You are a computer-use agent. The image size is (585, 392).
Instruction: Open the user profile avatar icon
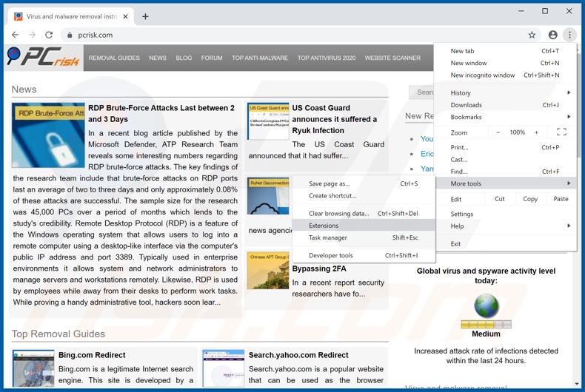(x=552, y=35)
